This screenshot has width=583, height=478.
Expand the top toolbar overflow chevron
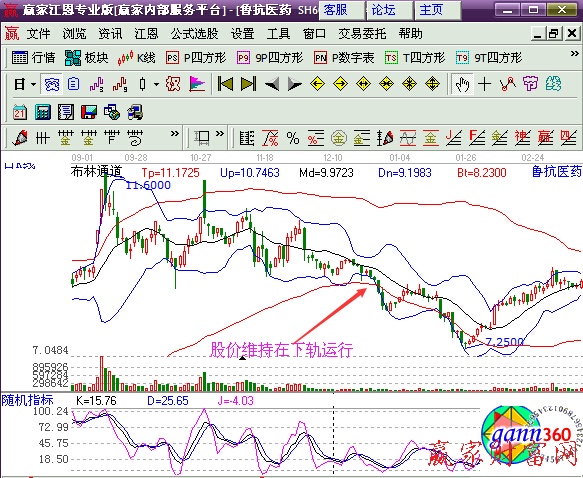tap(575, 54)
